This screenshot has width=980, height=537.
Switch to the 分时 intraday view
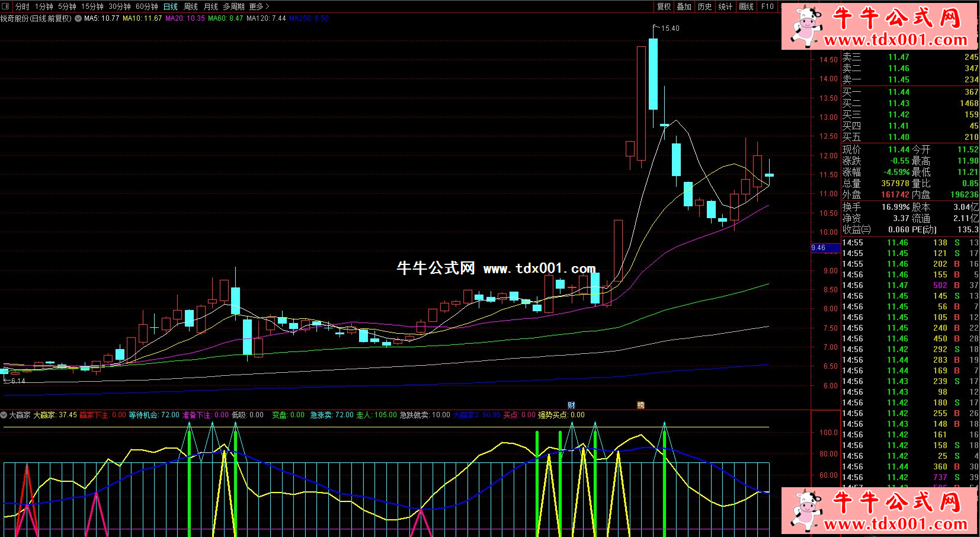click(x=23, y=7)
